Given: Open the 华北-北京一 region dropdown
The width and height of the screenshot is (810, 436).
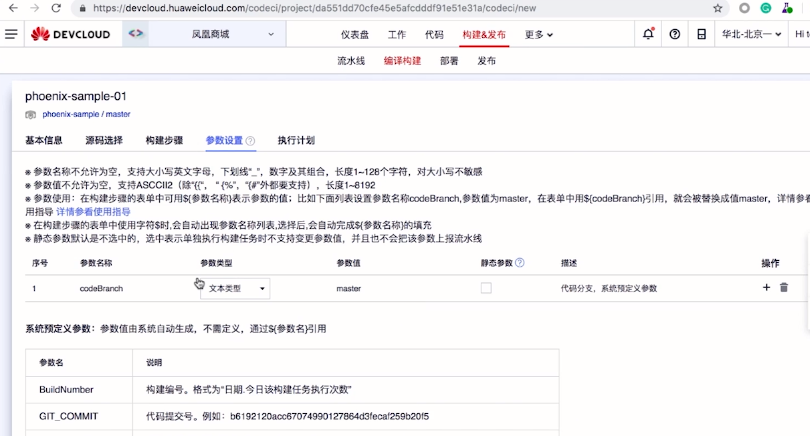Looking at the screenshot, I should pos(751,34).
